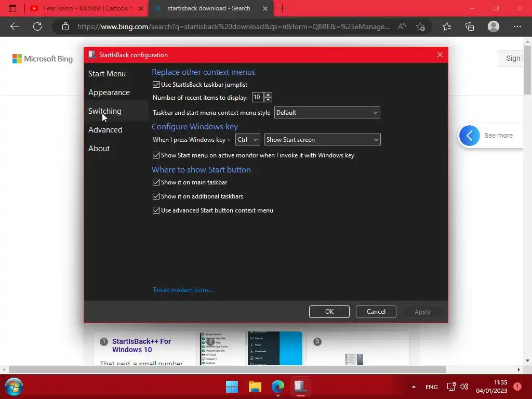Open the browser profile avatar
This screenshot has height=399, width=532.
tap(494, 26)
